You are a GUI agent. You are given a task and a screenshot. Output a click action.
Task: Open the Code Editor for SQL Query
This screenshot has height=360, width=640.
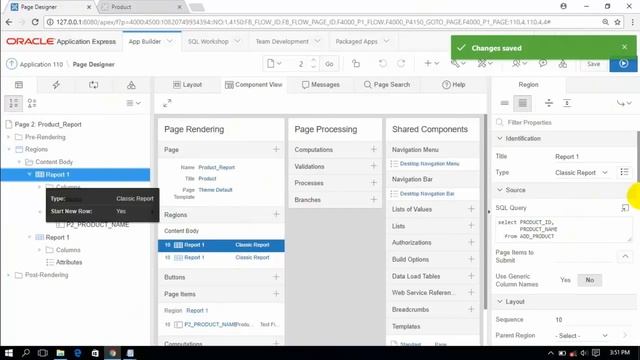point(625,208)
